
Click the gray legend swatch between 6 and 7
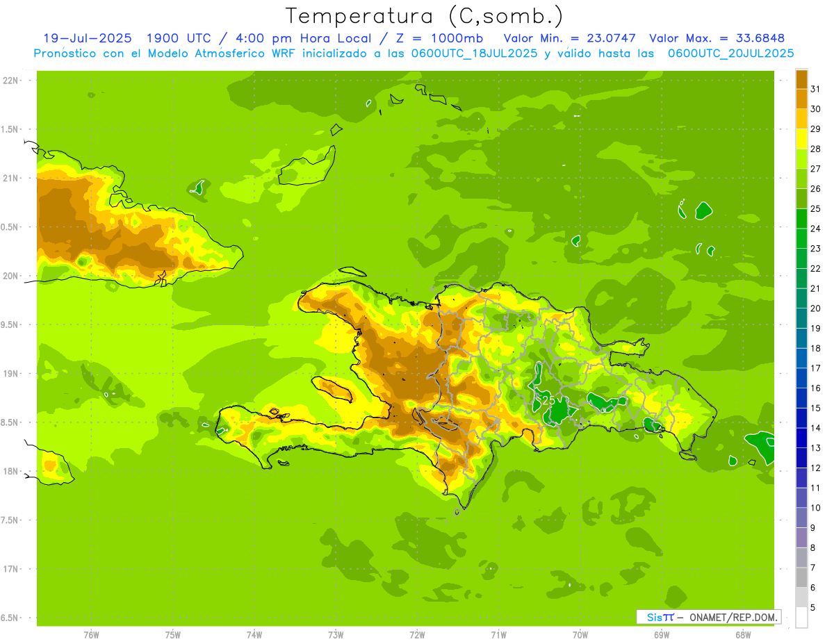coord(801,577)
